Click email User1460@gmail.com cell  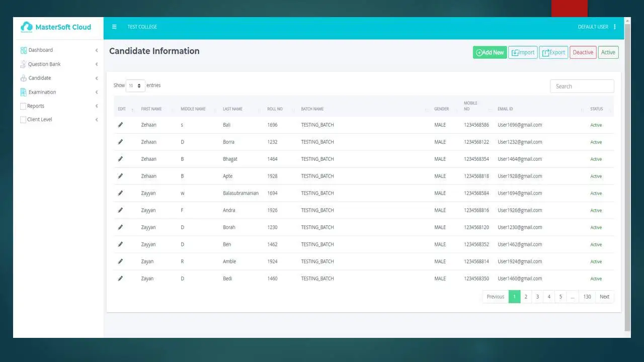click(520, 279)
